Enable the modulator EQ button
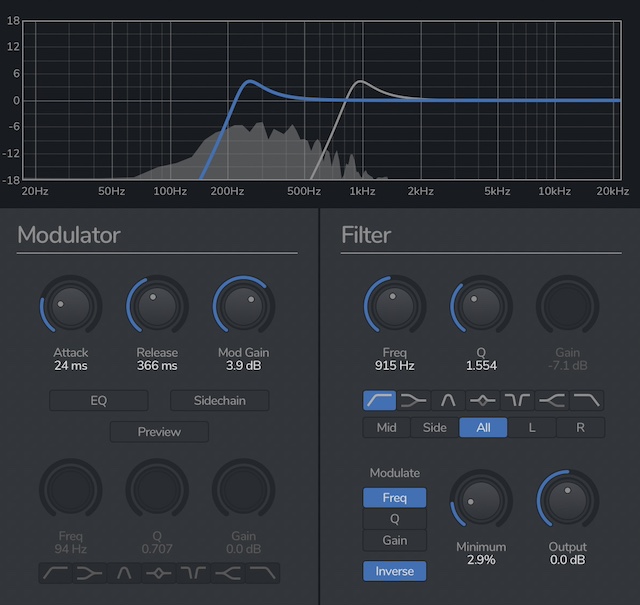 pyautogui.click(x=99, y=400)
